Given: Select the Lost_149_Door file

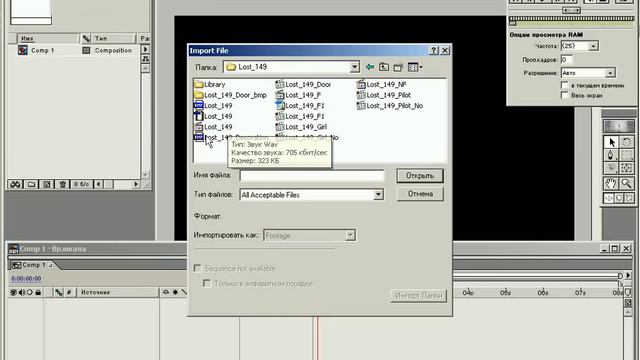Looking at the screenshot, I should point(303,84).
